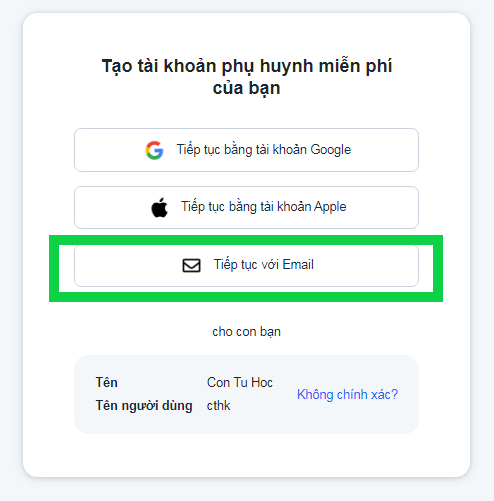The image size is (494, 501).
Task: Click the text Tiếp tục bằng tài khoản Google
Action: (x=264, y=150)
